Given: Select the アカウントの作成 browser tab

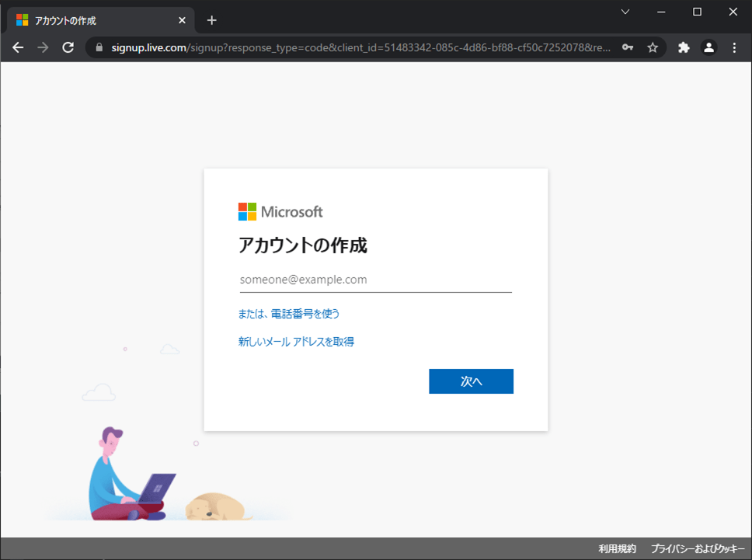Looking at the screenshot, I should (101, 21).
